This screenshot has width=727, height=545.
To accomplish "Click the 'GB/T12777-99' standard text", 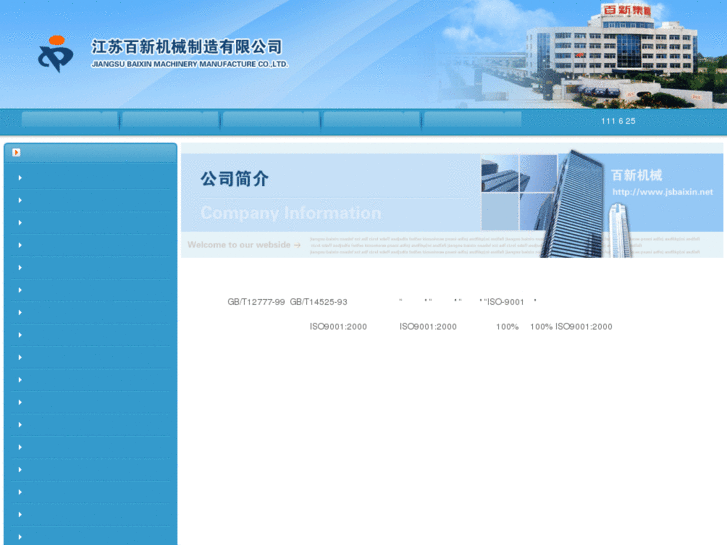I will [256, 302].
